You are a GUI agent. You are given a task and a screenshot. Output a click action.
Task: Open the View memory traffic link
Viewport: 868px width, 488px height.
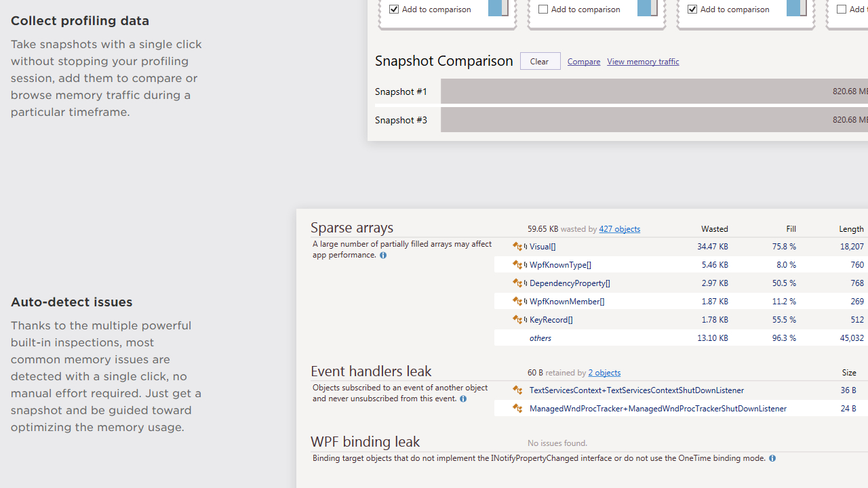coord(643,62)
